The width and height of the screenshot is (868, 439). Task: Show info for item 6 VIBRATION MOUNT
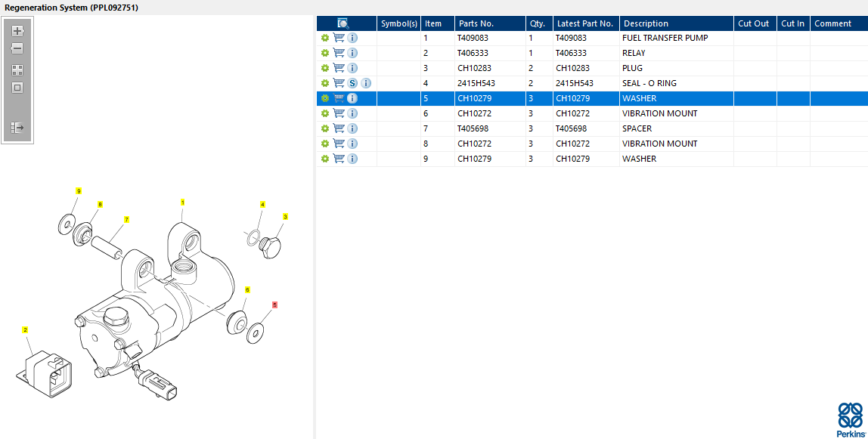(352, 113)
